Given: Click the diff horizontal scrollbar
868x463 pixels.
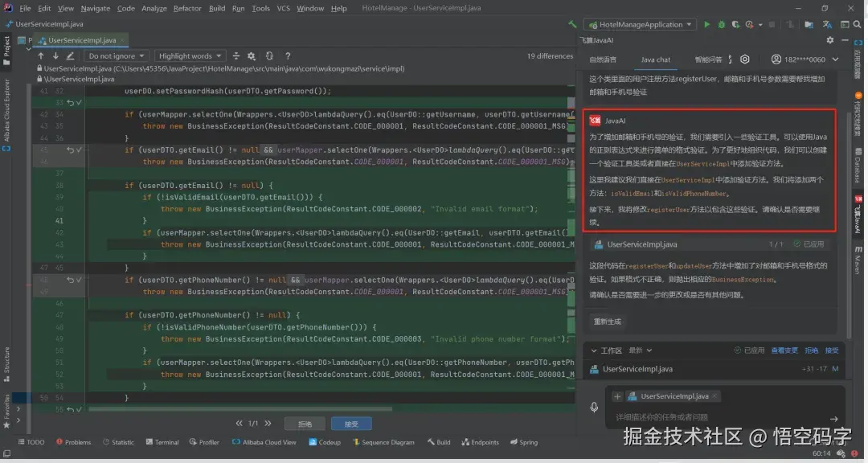Looking at the screenshot, I should click(x=240, y=409).
